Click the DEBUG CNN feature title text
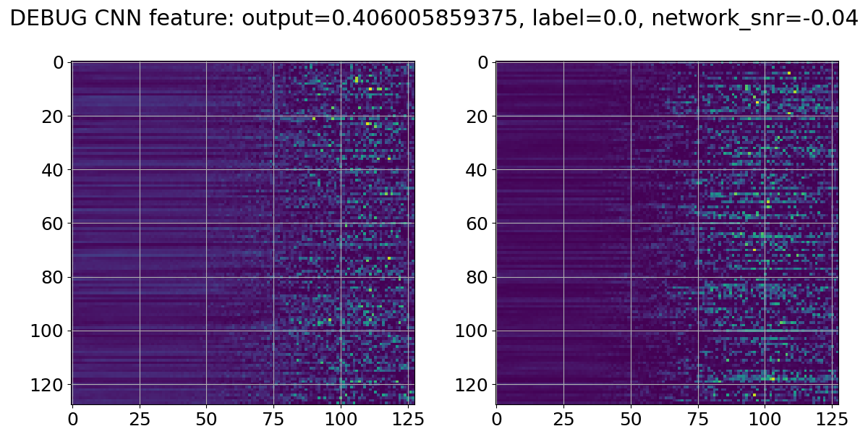Image resolution: width=868 pixels, height=434 pixels. point(434,20)
